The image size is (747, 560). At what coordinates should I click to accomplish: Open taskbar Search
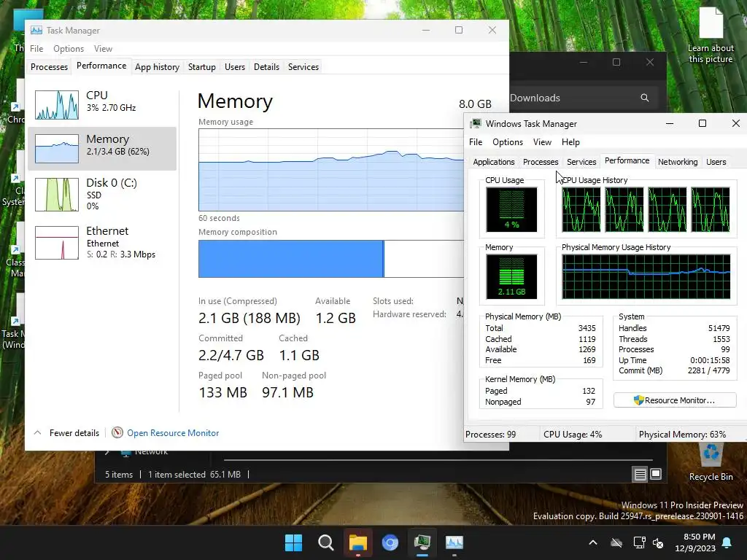326,542
